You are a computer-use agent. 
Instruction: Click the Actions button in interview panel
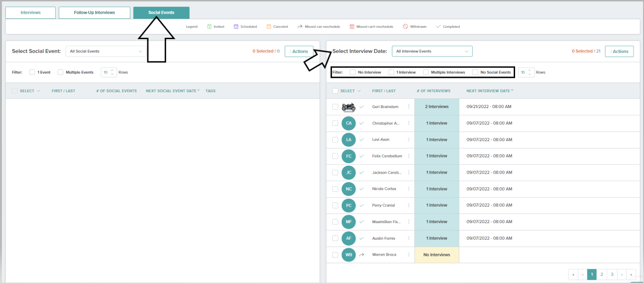click(619, 51)
